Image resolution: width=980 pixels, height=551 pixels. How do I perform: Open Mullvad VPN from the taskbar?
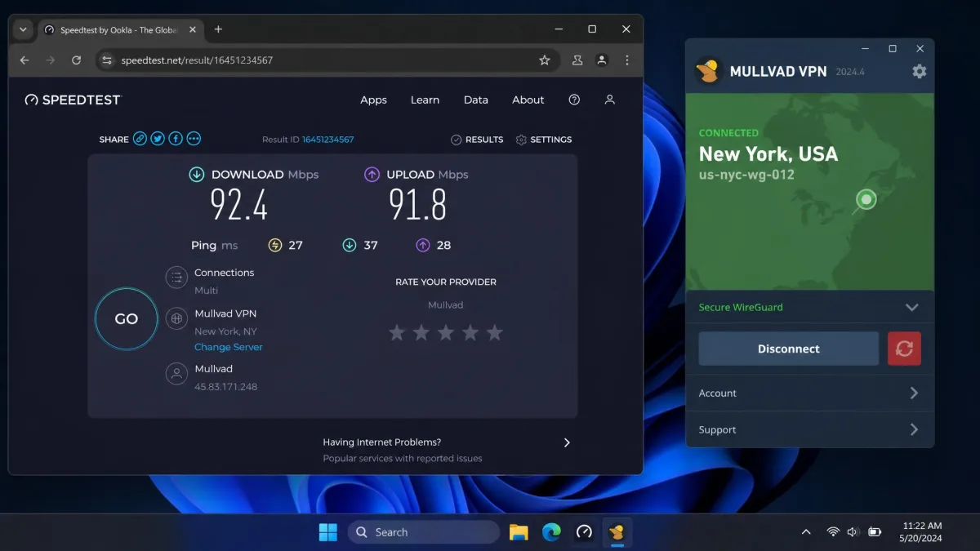617,532
